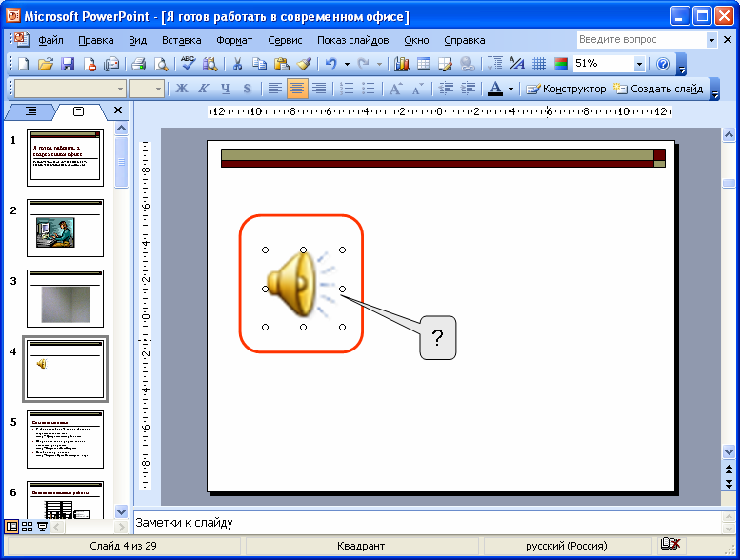Toggle italic formatting К
Viewport: 740px width, 560px height.
(204, 89)
